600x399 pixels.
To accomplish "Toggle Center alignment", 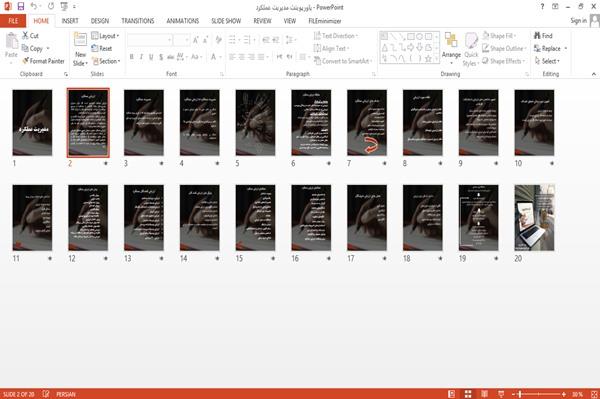I will pos(241,57).
